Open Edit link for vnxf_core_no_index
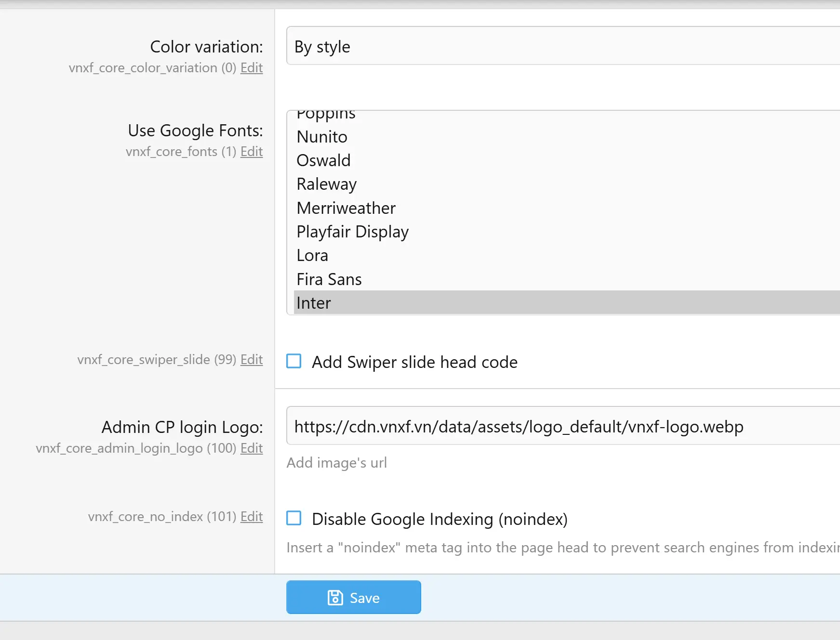840x640 pixels. [252, 517]
